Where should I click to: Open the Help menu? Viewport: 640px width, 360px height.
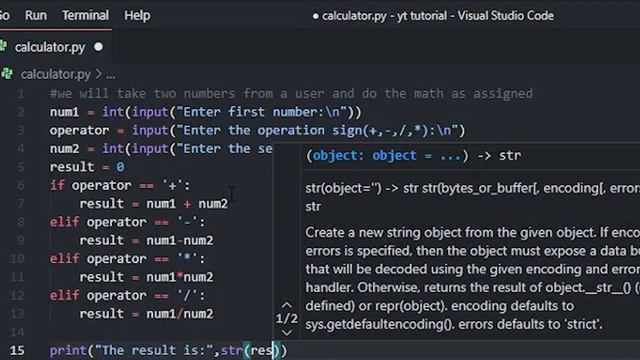(137, 16)
